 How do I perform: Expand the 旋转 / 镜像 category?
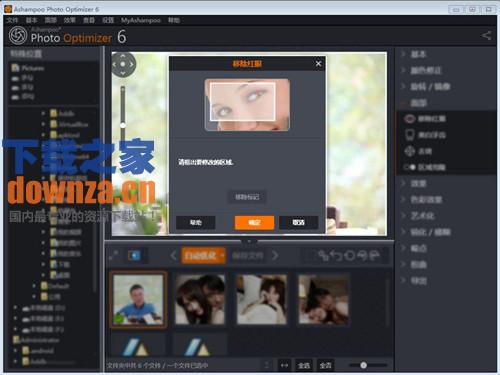(403, 86)
